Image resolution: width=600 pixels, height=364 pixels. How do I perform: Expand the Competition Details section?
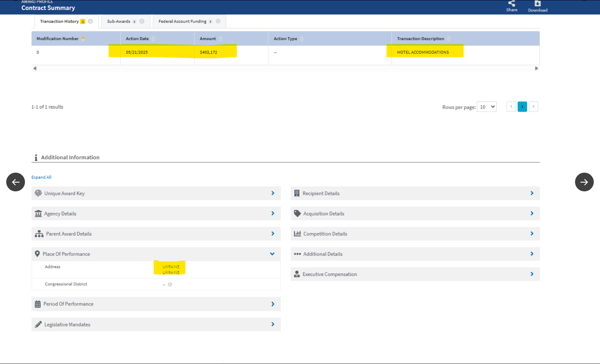[x=415, y=234]
